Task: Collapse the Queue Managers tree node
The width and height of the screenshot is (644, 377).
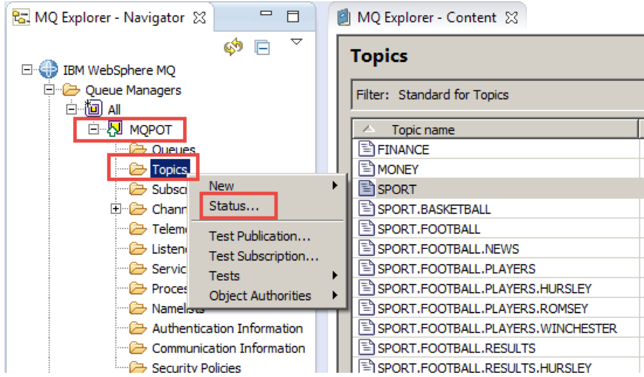Action: [x=49, y=89]
